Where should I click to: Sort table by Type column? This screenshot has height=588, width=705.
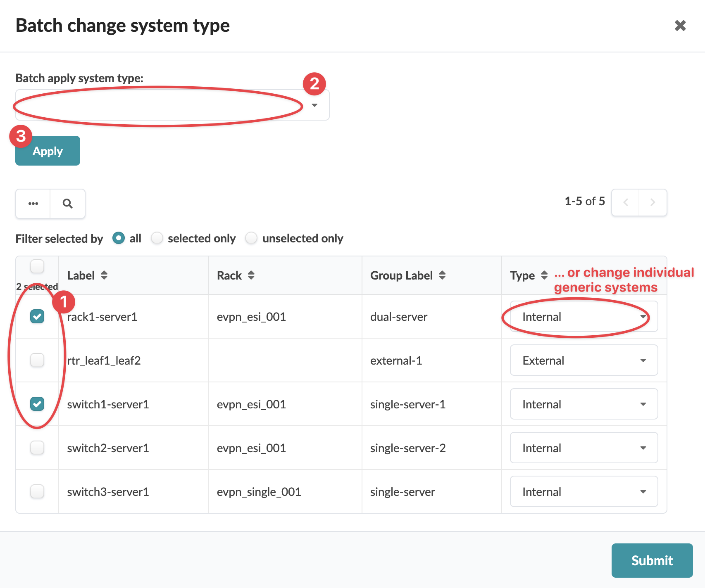click(544, 275)
